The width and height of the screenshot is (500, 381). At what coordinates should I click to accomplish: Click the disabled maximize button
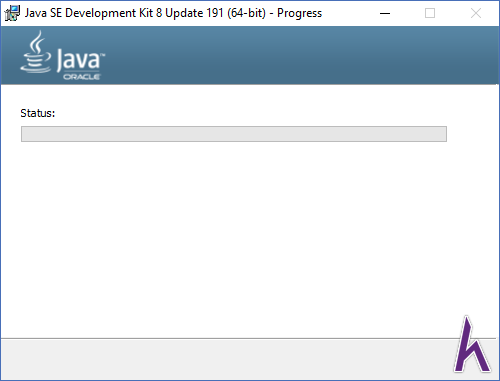point(430,13)
